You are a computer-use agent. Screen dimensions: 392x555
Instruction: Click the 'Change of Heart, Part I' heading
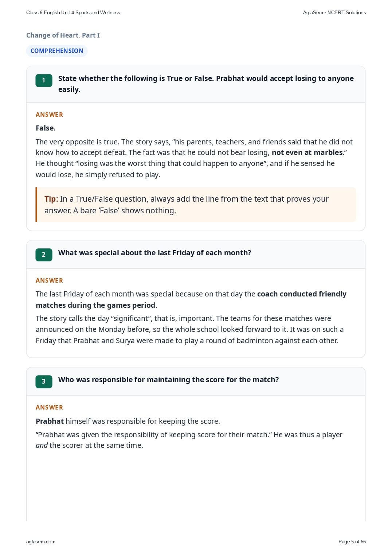coord(63,35)
